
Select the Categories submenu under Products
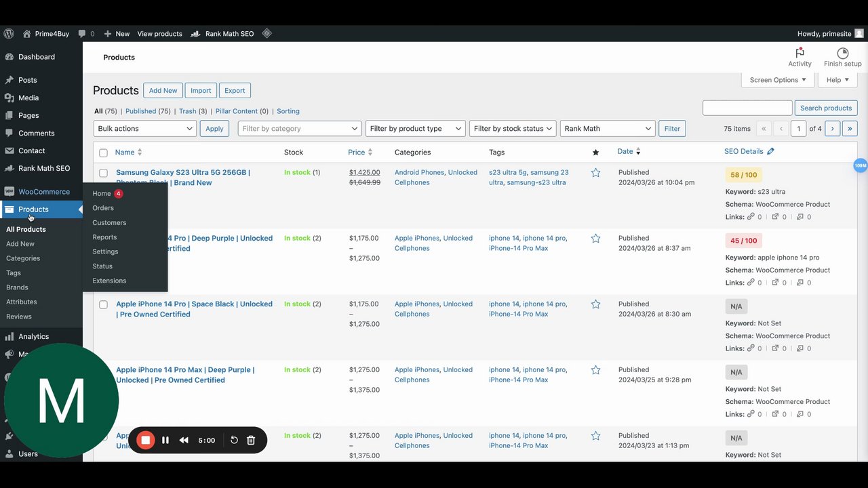[23, 258]
